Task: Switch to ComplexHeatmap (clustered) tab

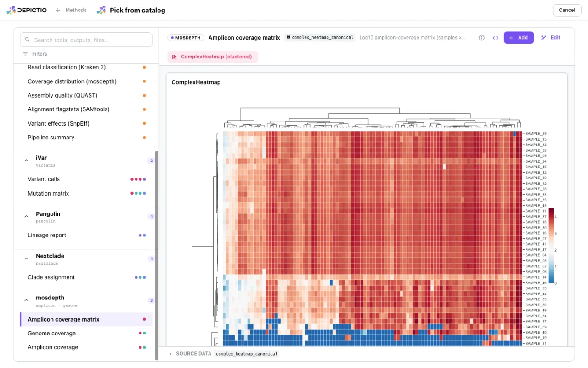Action: tap(212, 57)
